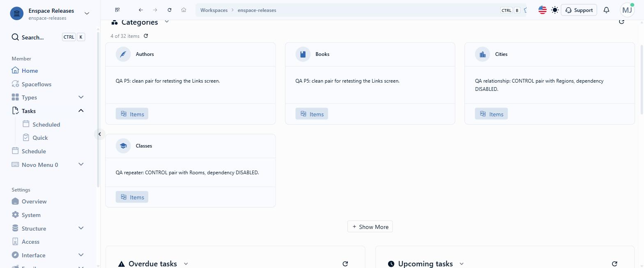The width and height of the screenshot is (644, 268).
Task: Go forward with the right arrow
Action: coord(155,10)
